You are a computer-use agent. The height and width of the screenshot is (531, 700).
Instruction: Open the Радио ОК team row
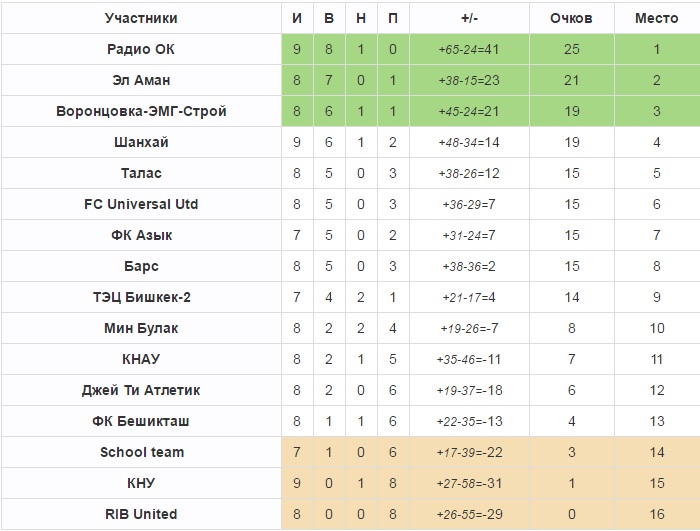click(141, 49)
